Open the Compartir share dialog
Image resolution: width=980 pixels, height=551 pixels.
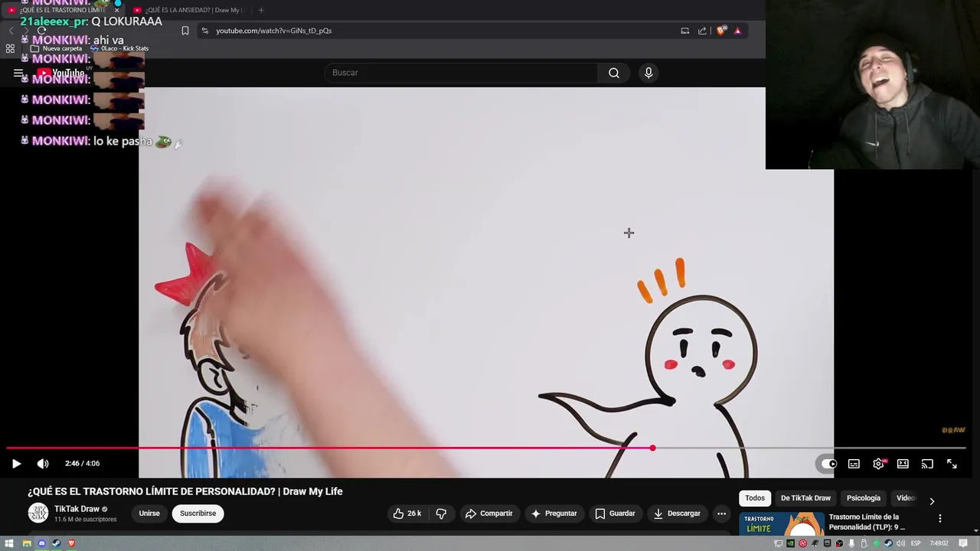[x=488, y=514]
